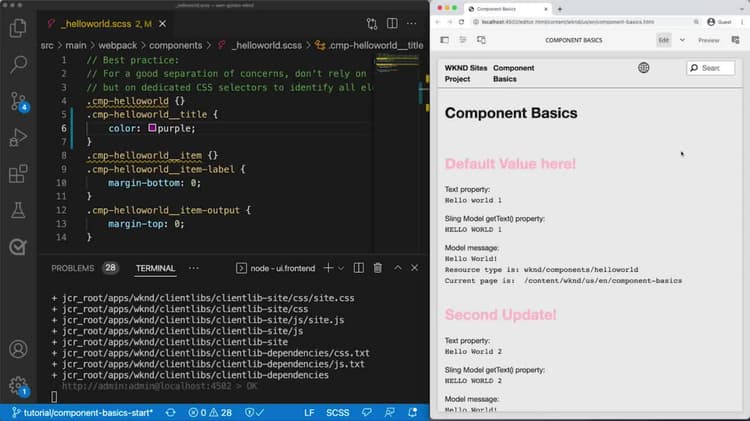
Task: Click the feedback icon in status bar
Action: point(367,412)
